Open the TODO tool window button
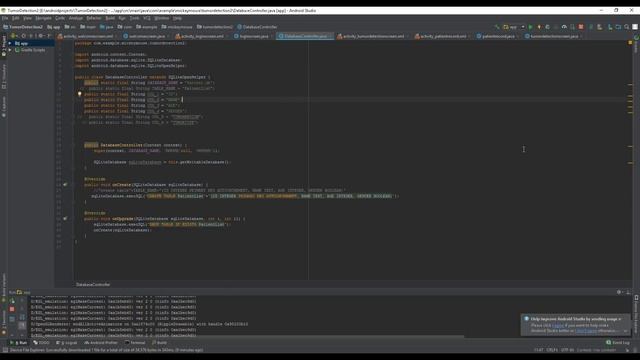 click(41, 343)
